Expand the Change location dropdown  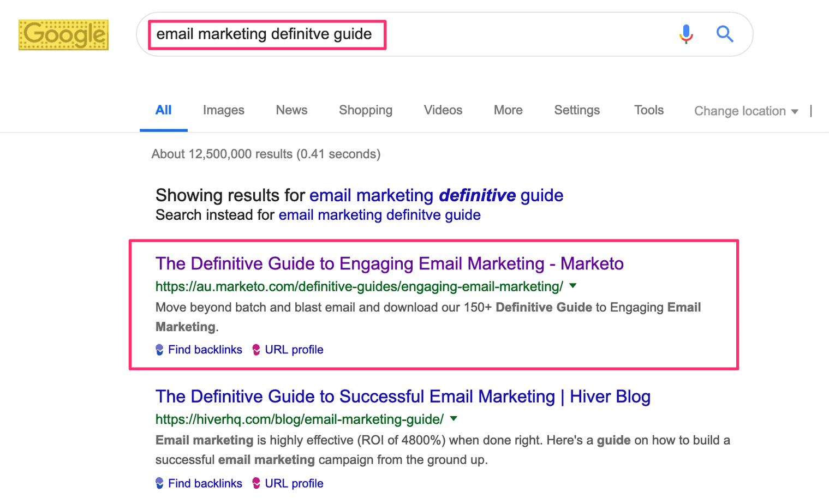tap(745, 111)
